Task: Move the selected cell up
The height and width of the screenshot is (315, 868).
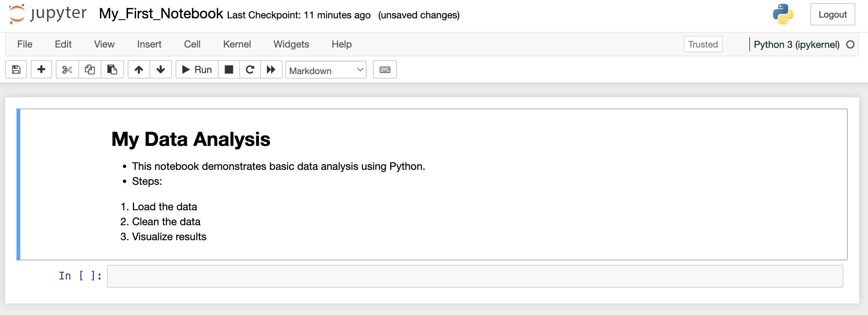Action: click(x=139, y=70)
